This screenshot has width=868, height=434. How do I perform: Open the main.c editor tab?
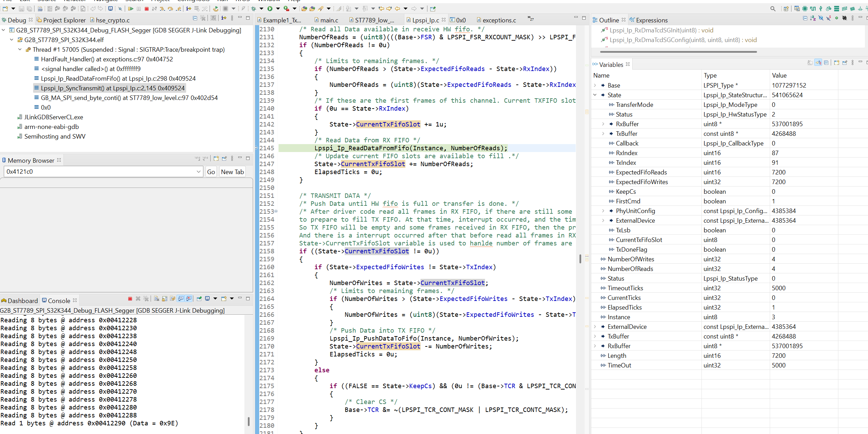(329, 20)
